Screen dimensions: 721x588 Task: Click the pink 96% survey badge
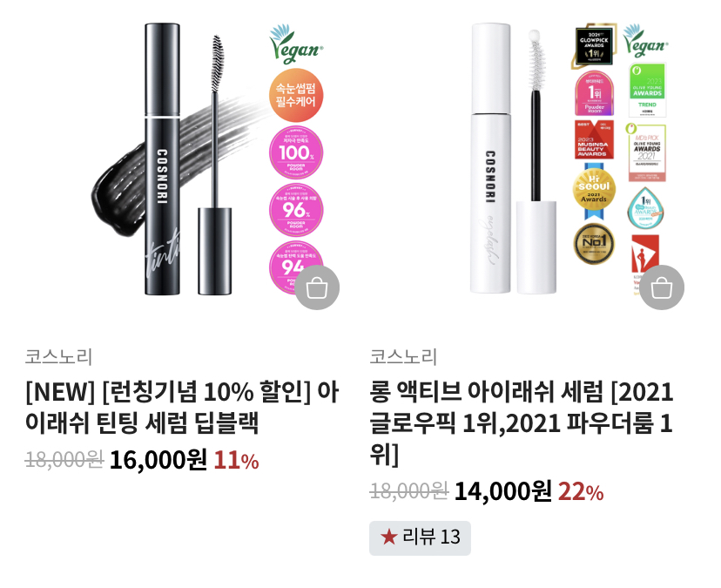point(296,210)
